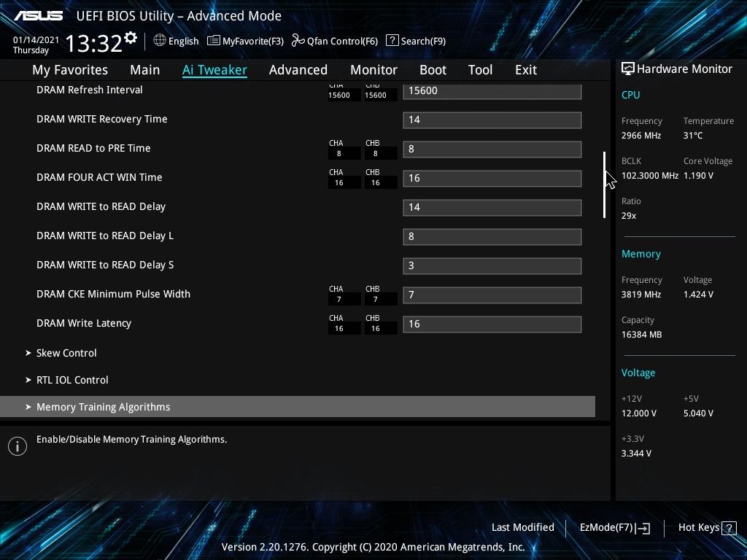Screen dimensions: 747x560
Task: Click capacity value 16384 MB
Action: point(641,334)
